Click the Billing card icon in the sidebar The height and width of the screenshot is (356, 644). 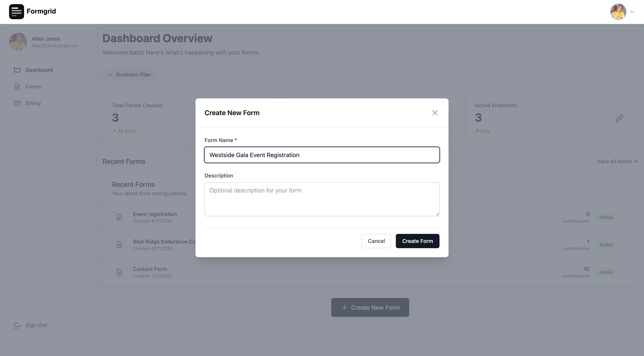pyautogui.click(x=17, y=103)
